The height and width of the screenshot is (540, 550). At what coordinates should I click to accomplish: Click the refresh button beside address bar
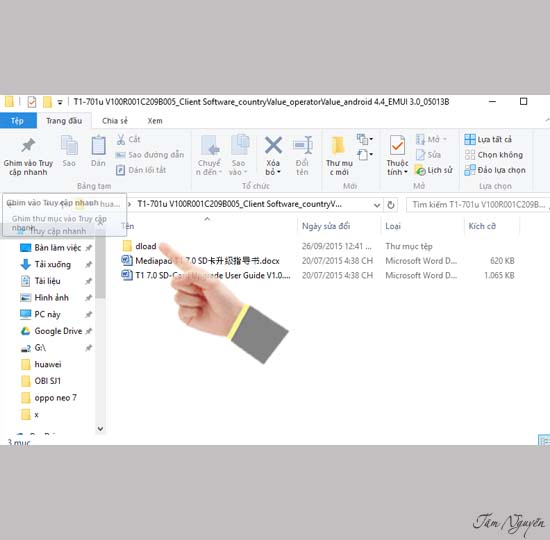(x=391, y=205)
